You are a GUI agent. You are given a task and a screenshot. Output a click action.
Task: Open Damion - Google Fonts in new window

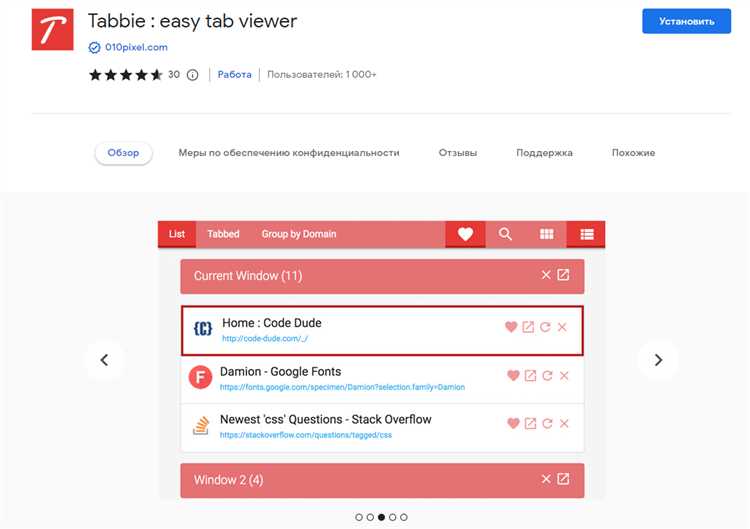pos(530,375)
